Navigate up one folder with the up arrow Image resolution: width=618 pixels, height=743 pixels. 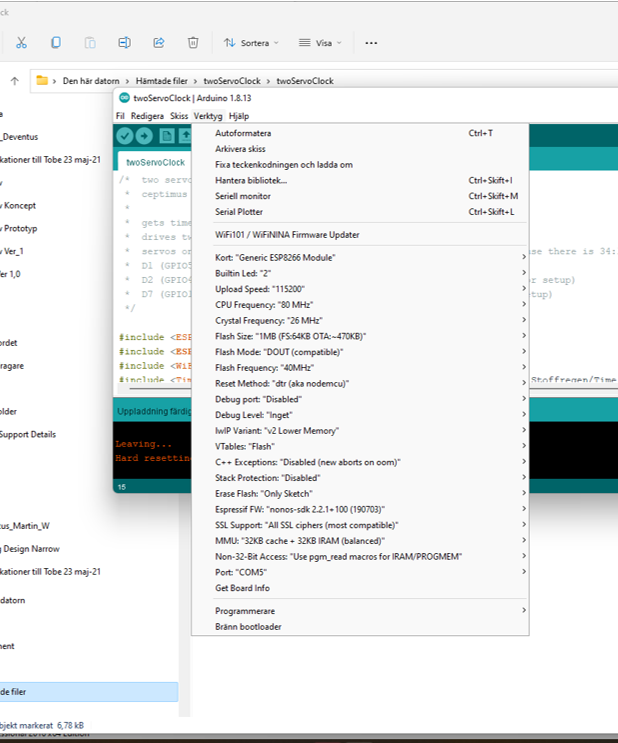[14, 81]
